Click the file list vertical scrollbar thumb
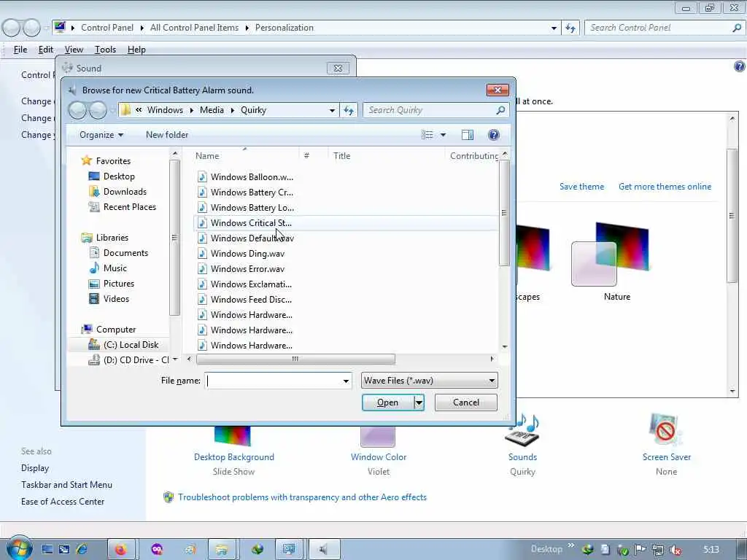Viewport: 747px width, 560px height. [504, 213]
